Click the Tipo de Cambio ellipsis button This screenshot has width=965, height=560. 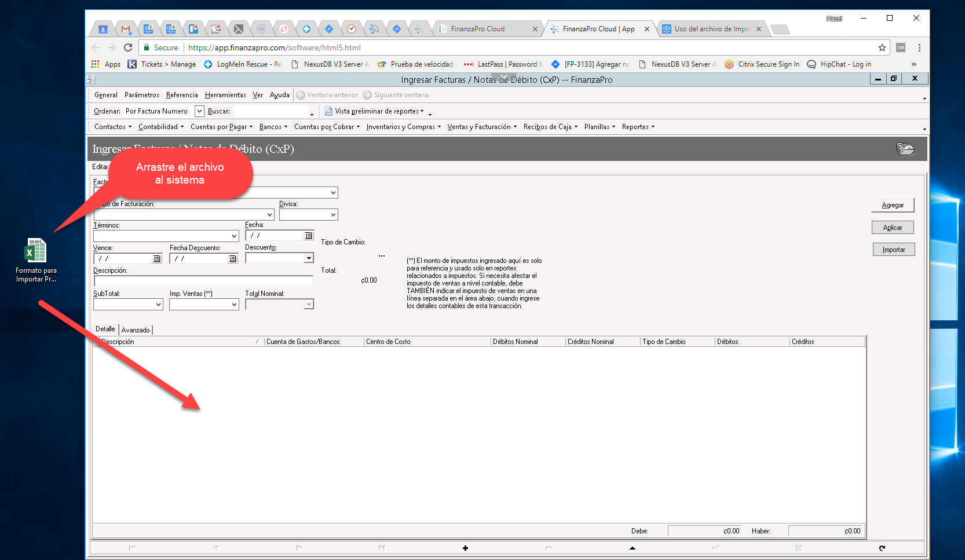(382, 256)
